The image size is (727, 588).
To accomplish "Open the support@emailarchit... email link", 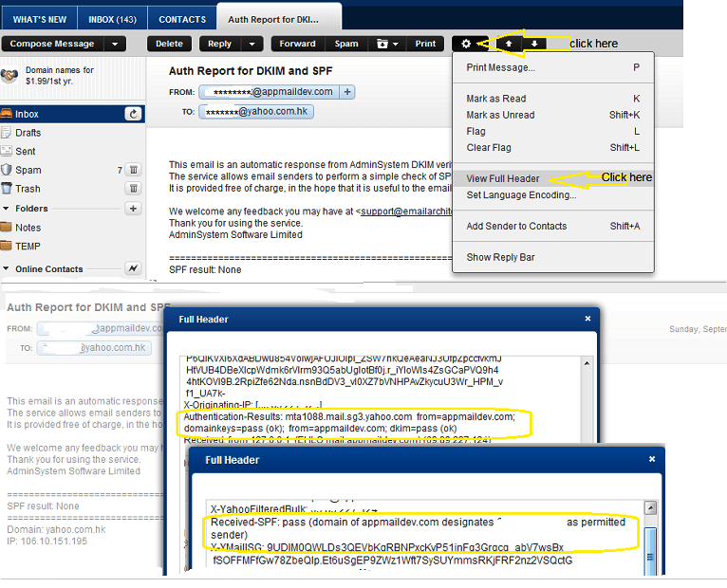I will (x=406, y=211).
